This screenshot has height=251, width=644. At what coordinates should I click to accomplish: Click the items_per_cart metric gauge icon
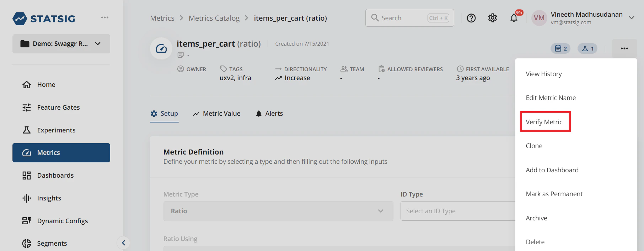coord(161,48)
